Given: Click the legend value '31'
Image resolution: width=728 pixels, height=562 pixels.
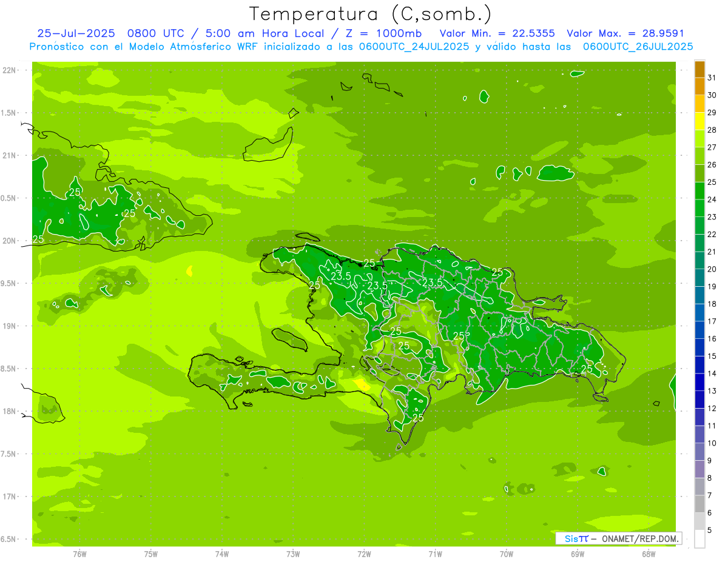Looking at the screenshot, I should (x=712, y=78).
